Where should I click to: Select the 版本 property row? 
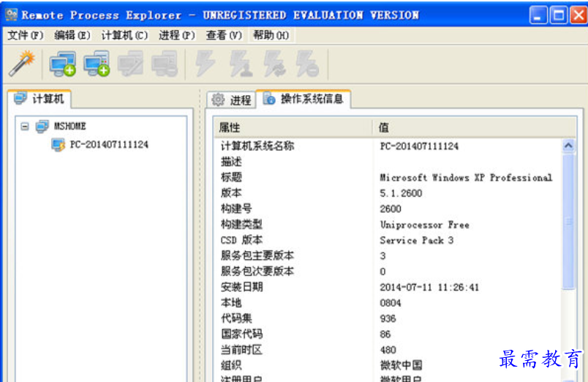coord(388,193)
